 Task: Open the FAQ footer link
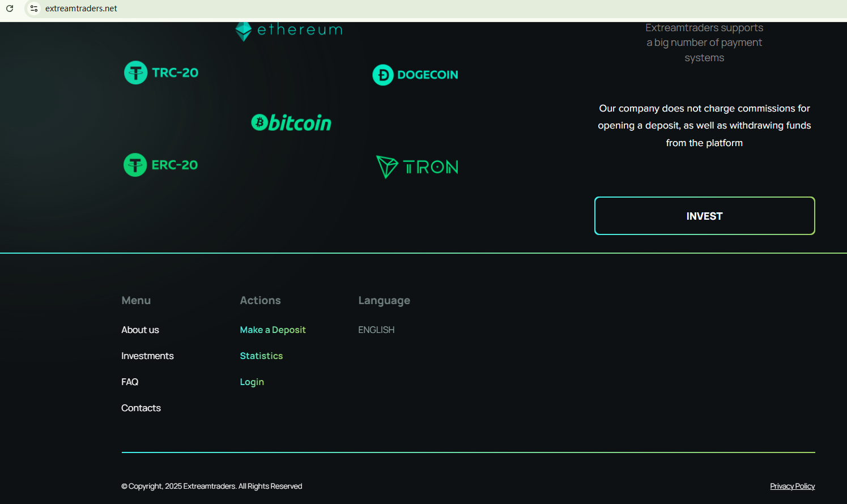pos(130,382)
